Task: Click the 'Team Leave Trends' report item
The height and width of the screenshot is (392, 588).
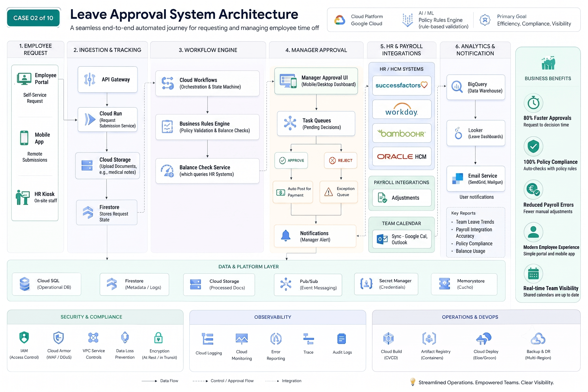Action: (x=475, y=222)
